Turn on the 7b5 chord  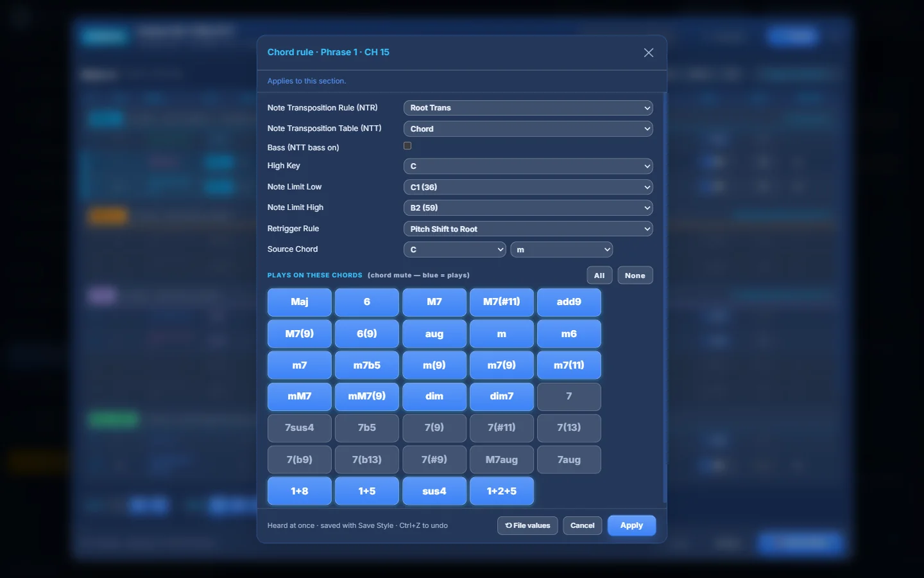367,428
